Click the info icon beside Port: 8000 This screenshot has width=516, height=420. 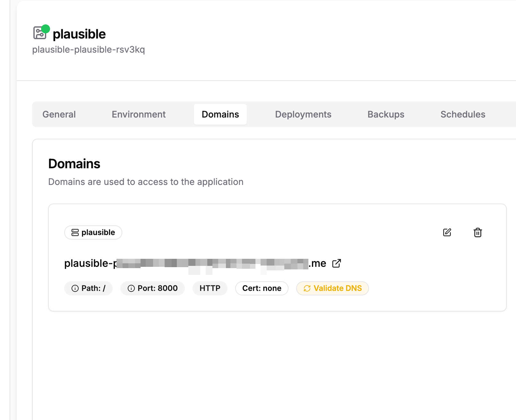click(131, 288)
